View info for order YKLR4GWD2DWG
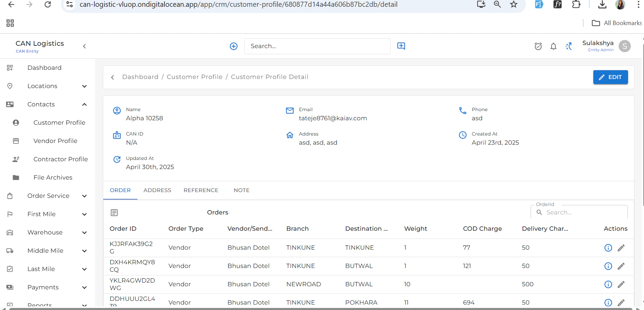Image resolution: width=644 pixels, height=310 pixels. click(608, 285)
